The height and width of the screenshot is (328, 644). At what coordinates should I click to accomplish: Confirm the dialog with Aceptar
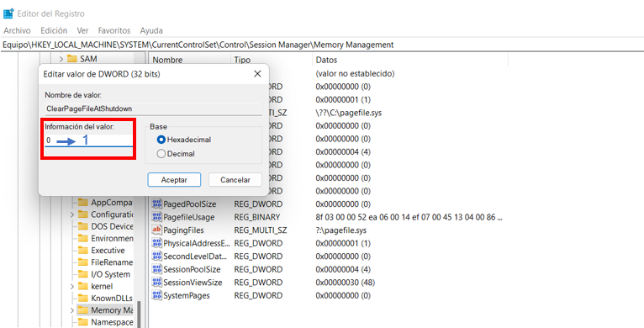coord(174,180)
